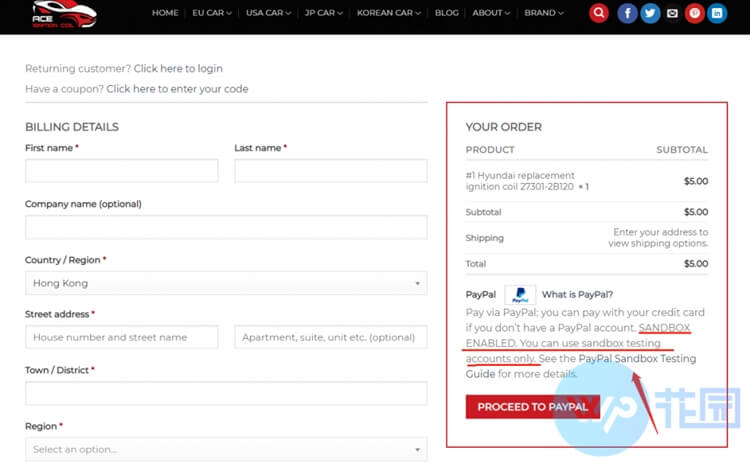
Task: Focus House number and street name field
Action: (x=121, y=337)
